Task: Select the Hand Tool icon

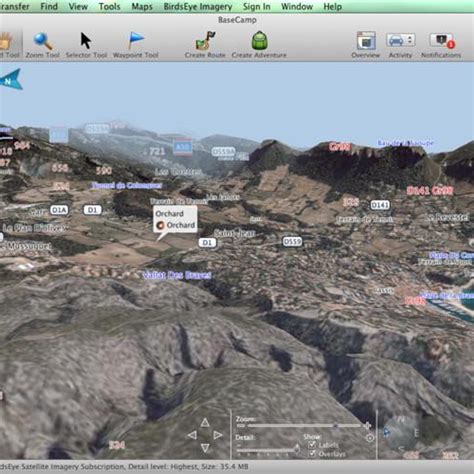Action: tap(6, 41)
